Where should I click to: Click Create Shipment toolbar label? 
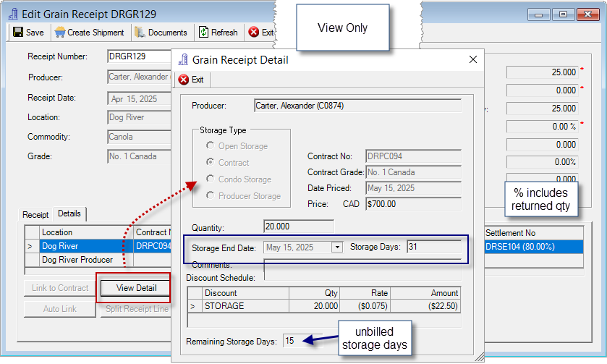click(95, 33)
